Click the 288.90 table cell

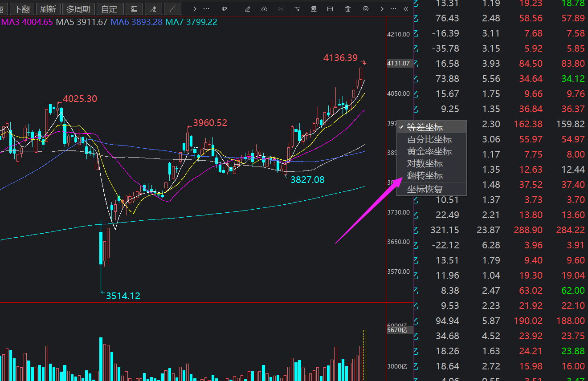(x=527, y=230)
